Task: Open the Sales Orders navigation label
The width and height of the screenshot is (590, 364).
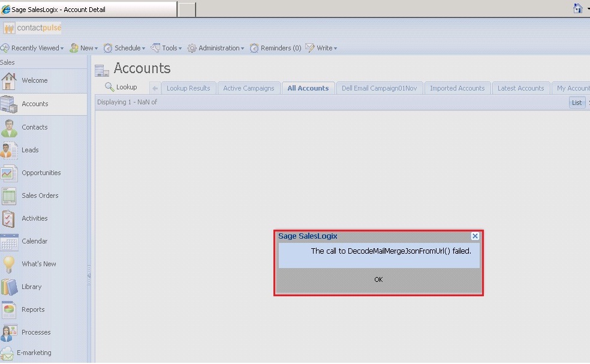Action: (x=40, y=195)
